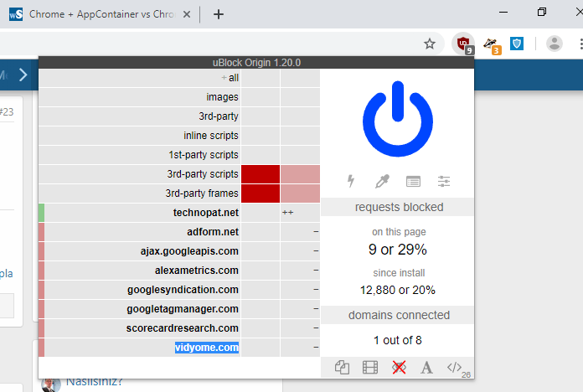Expand the 'all' rule row

[x=140, y=78]
